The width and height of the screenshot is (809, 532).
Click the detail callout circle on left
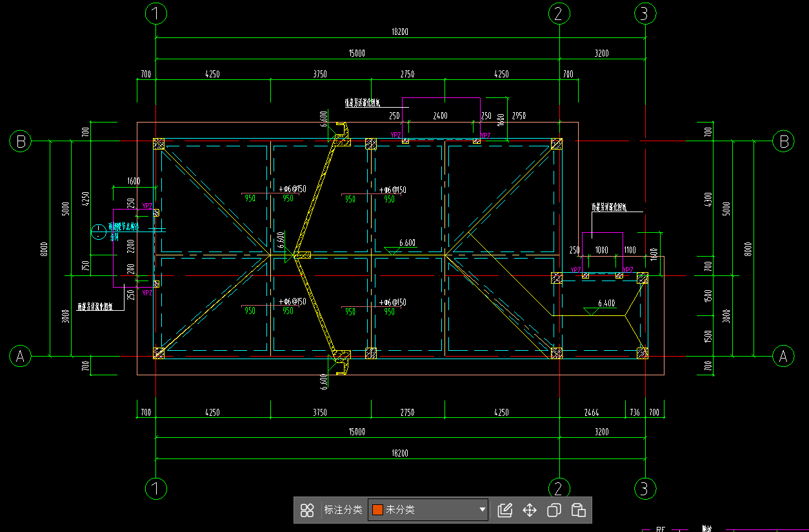[98, 232]
